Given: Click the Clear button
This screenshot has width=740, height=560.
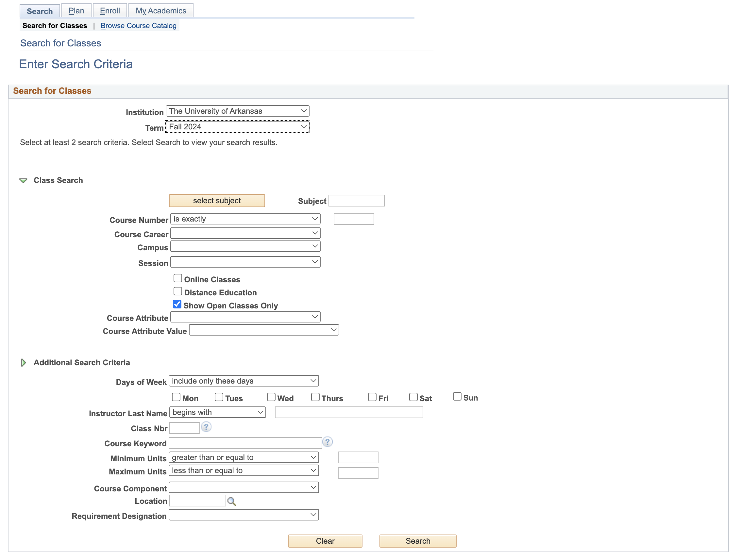Looking at the screenshot, I should click(x=325, y=541).
